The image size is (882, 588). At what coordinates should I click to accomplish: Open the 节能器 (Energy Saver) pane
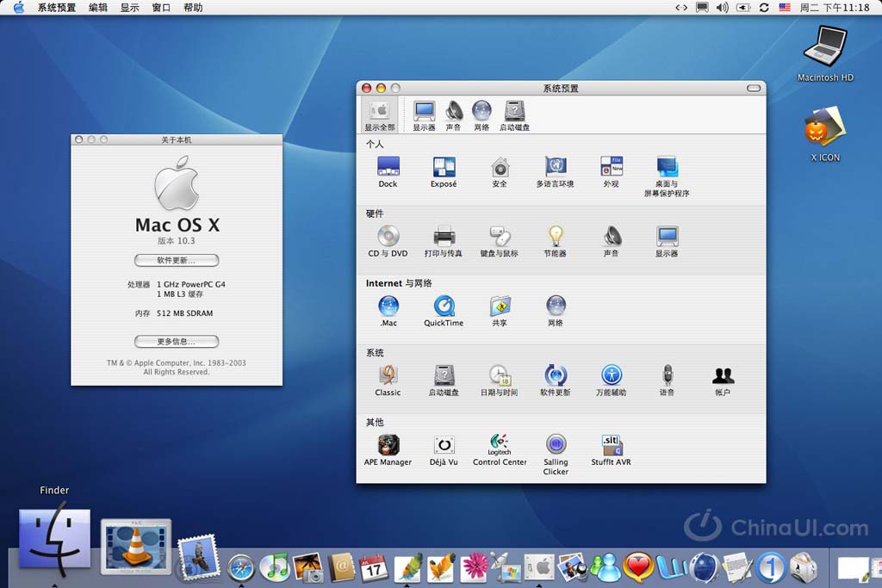[x=556, y=242]
